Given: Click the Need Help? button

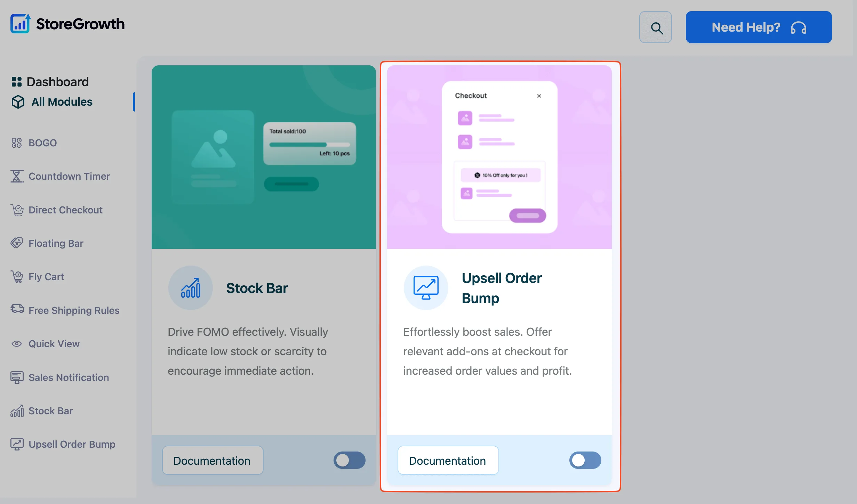Looking at the screenshot, I should pyautogui.click(x=759, y=27).
